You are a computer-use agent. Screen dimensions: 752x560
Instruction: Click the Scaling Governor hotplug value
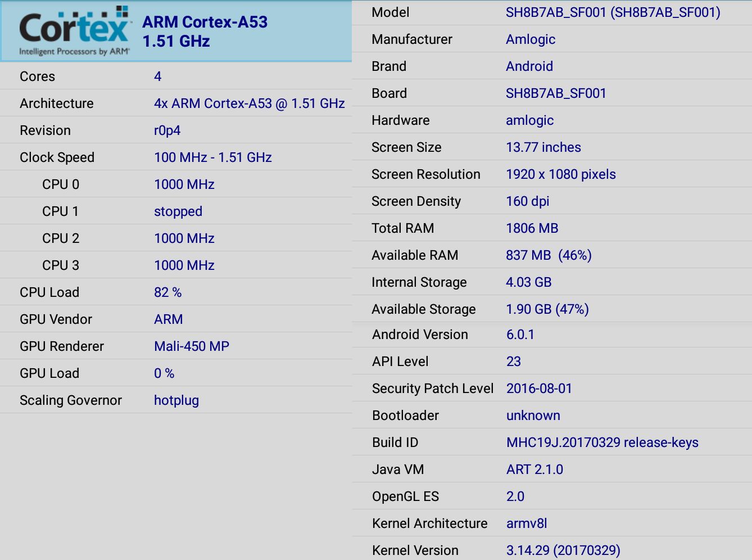pos(176,400)
